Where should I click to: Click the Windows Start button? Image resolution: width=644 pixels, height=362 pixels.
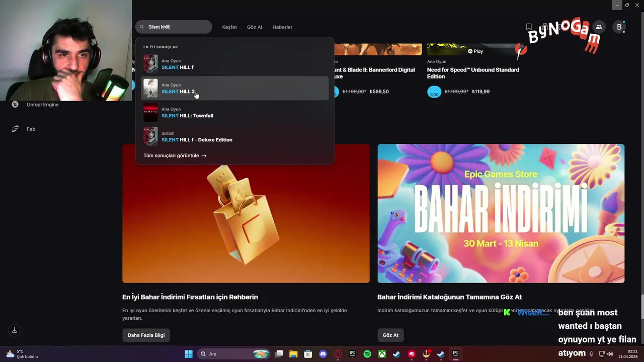(x=189, y=354)
